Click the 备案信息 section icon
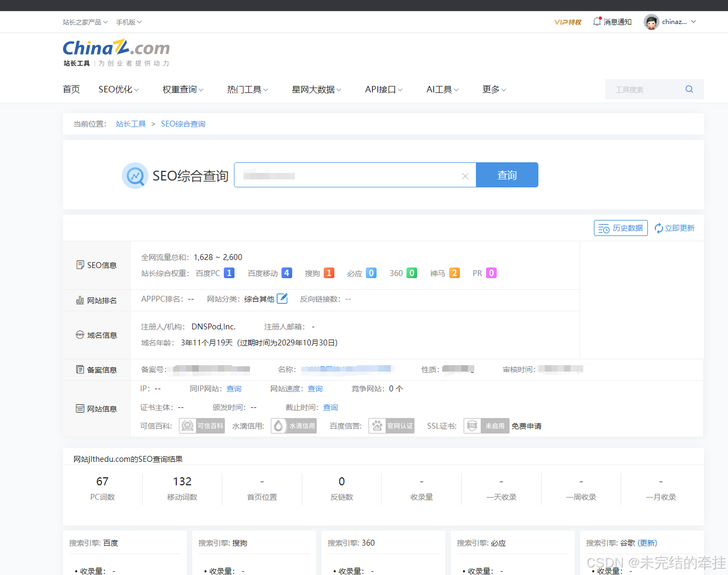This screenshot has width=728, height=575. 80,369
